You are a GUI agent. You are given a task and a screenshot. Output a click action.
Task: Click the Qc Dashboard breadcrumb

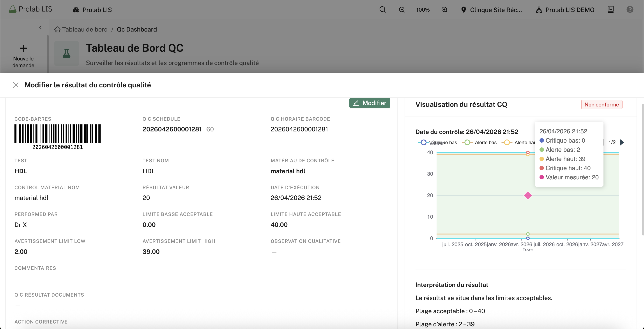(137, 29)
